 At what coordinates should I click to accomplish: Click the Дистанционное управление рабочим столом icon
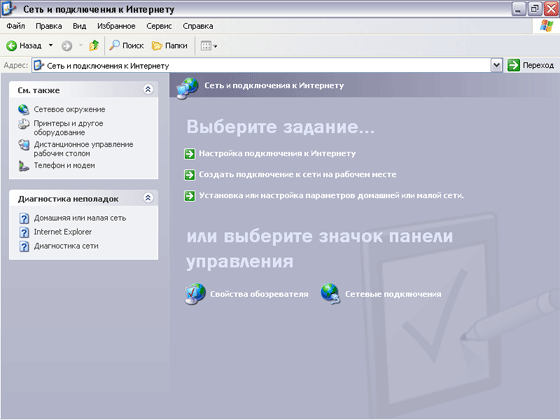coord(24,145)
